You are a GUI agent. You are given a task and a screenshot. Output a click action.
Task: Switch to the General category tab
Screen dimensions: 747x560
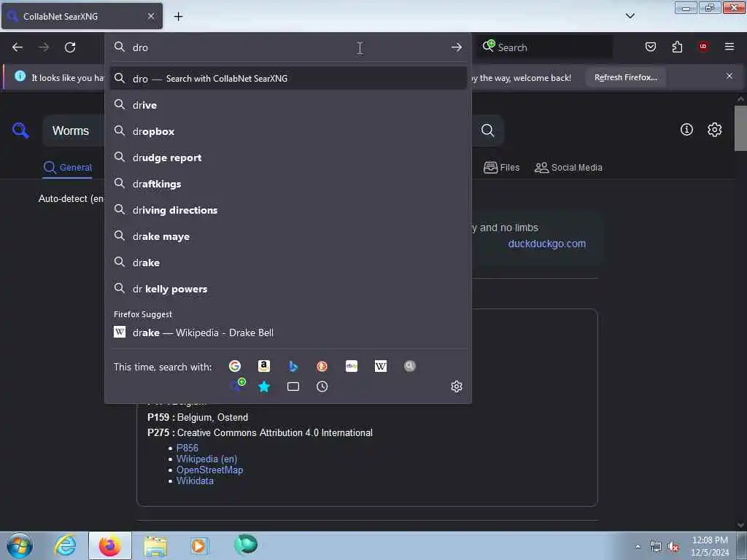pos(67,168)
